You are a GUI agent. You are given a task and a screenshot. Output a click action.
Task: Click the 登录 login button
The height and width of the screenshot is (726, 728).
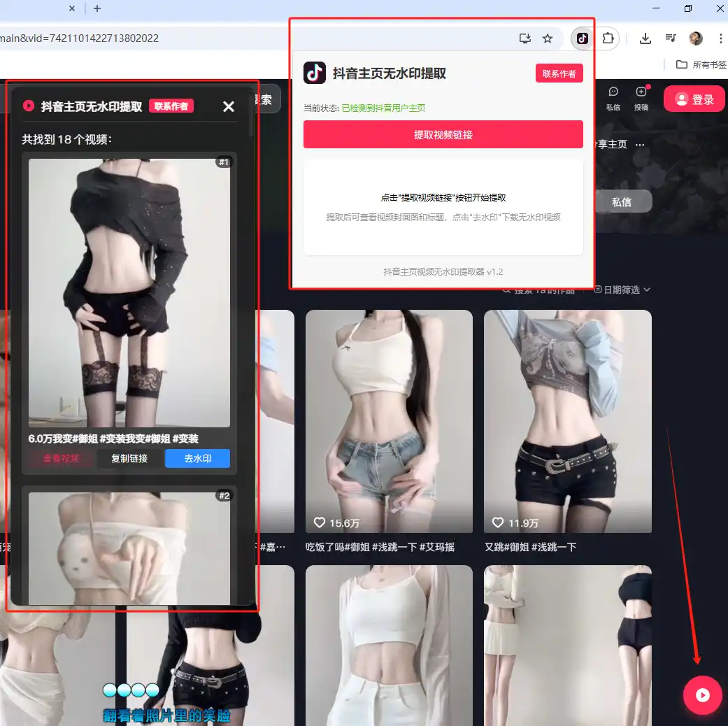694,99
